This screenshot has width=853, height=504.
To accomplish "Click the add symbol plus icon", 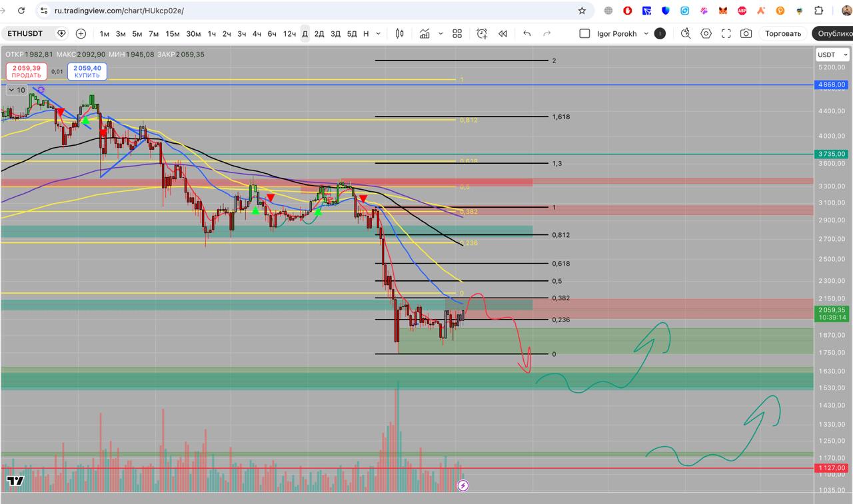I will (x=81, y=34).
